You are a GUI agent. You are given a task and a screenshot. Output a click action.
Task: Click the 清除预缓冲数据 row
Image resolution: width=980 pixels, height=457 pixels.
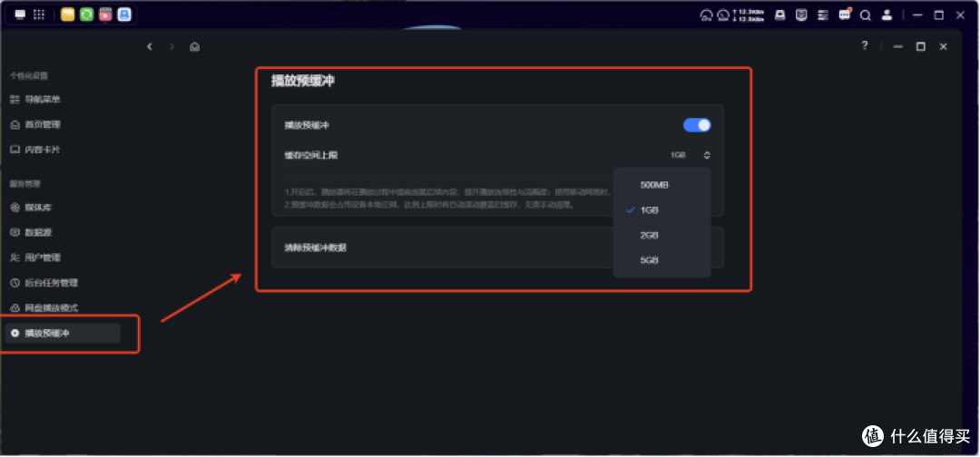497,248
